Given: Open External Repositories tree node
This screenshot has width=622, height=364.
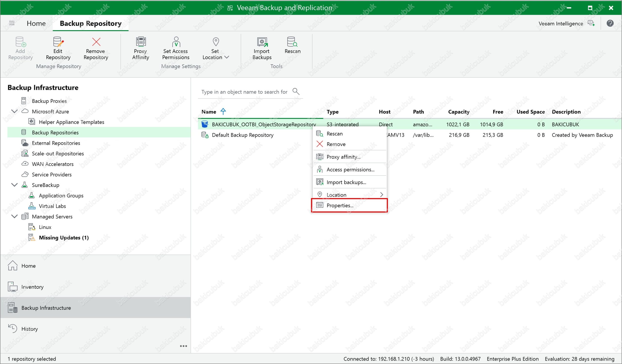Looking at the screenshot, I should pos(56,143).
